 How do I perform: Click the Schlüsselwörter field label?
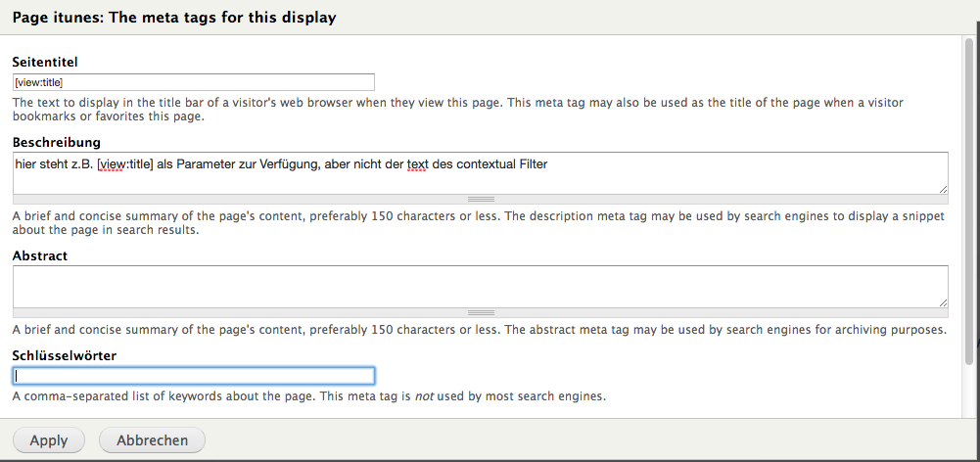click(x=65, y=355)
